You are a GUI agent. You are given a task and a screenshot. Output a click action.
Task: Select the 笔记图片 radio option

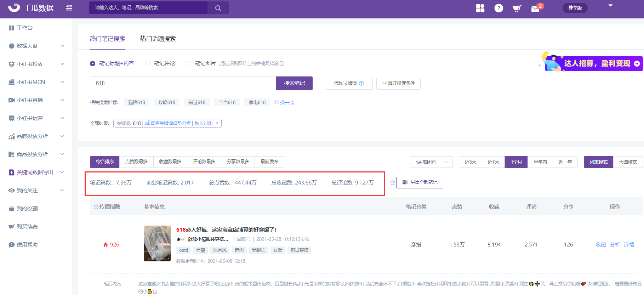click(188, 63)
